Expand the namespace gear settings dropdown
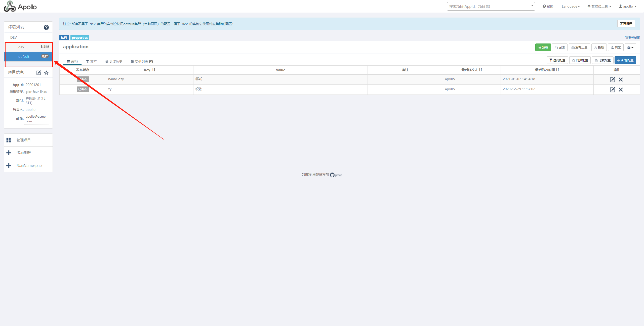The width and height of the screenshot is (644, 326). pyautogui.click(x=630, y=48)
